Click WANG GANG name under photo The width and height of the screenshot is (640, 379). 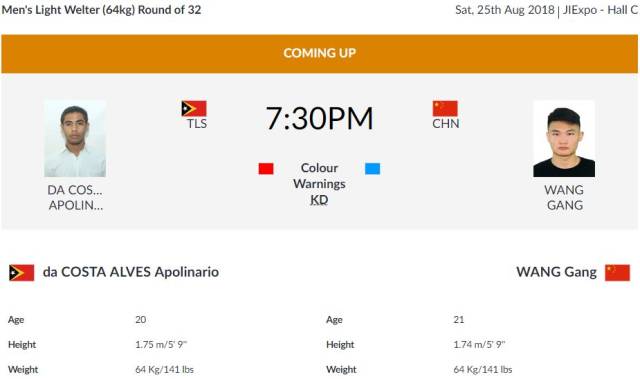pyautogui.click(x=564, y=197)
